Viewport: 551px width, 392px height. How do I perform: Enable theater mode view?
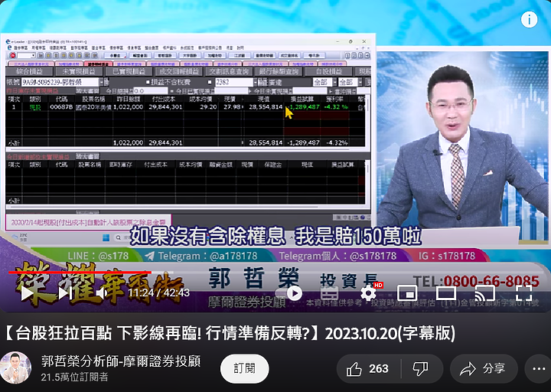coord(446,292)
